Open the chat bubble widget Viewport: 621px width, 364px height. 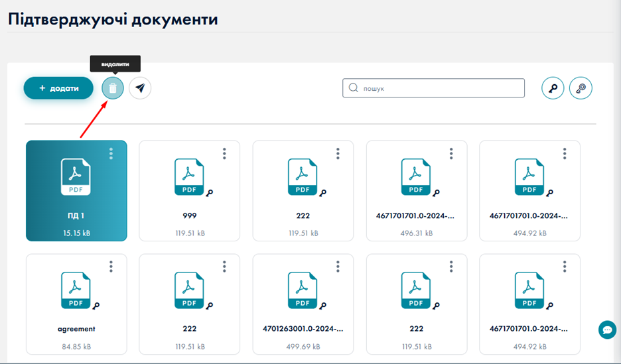tap(606, 330)
